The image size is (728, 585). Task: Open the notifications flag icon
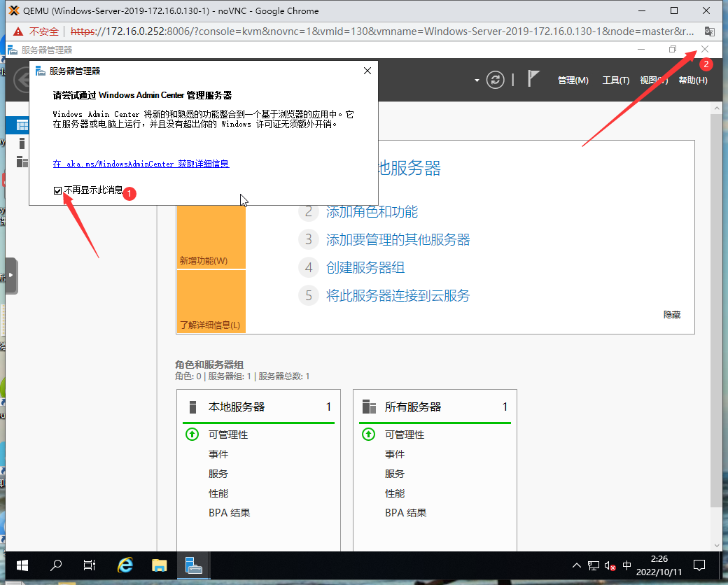point(533,79)
